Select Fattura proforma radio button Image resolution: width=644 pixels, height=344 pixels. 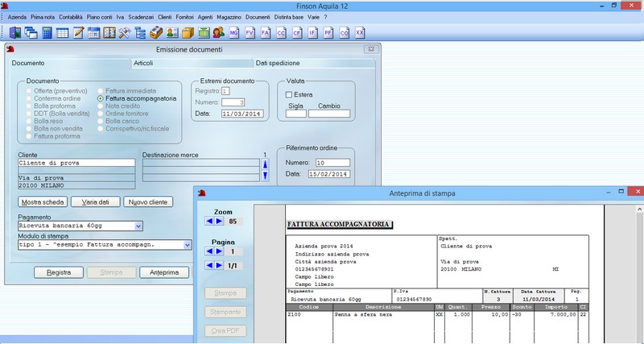point(29,136)
